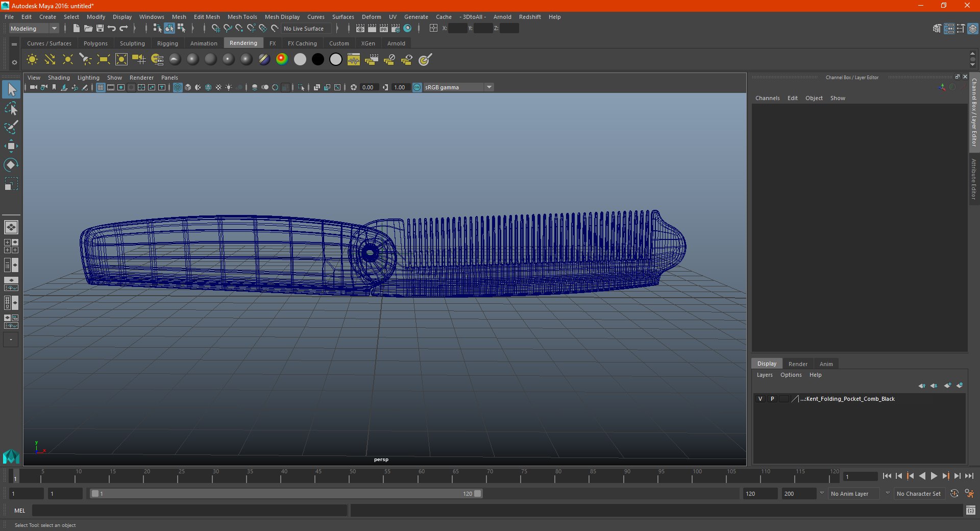
Task: Open the No Anim Layer dropdown arrow
Action: (x=822, y=493)
